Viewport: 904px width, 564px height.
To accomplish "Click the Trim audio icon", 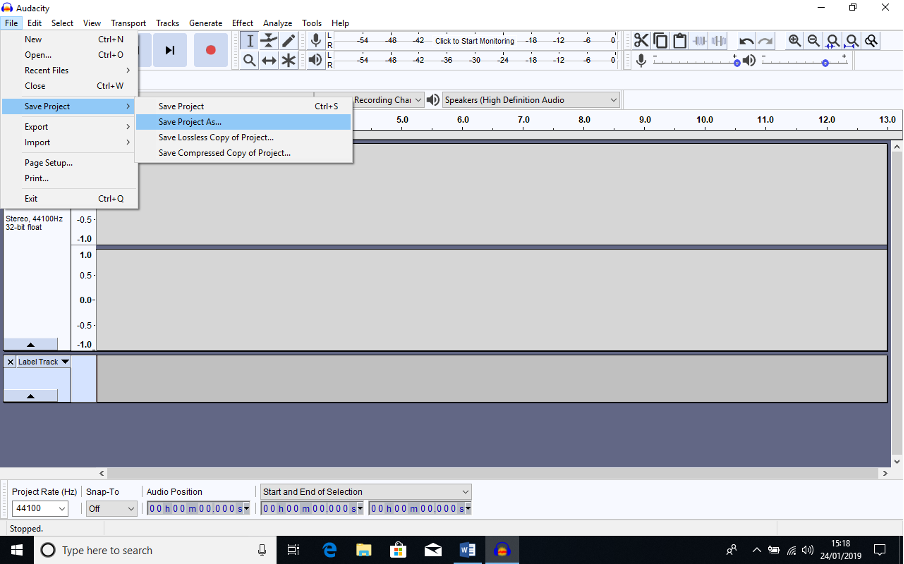I will 699,40.
